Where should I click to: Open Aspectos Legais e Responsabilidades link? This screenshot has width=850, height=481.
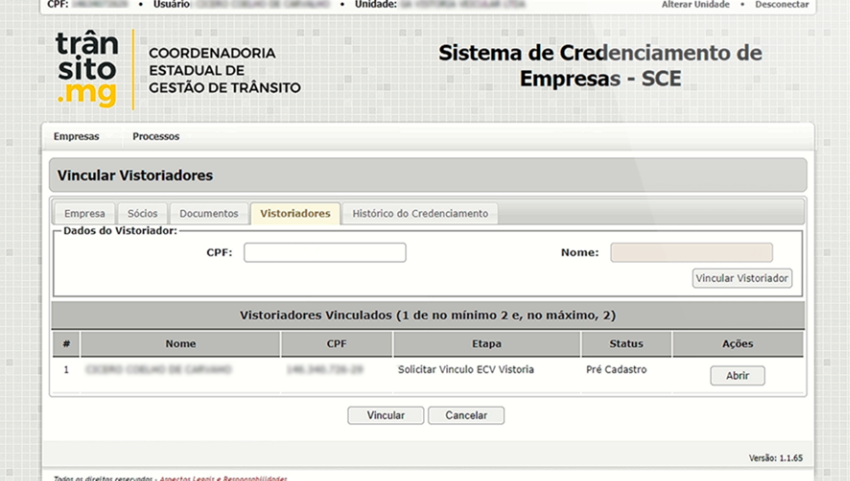pyautogui.click(x=223, y=478)
